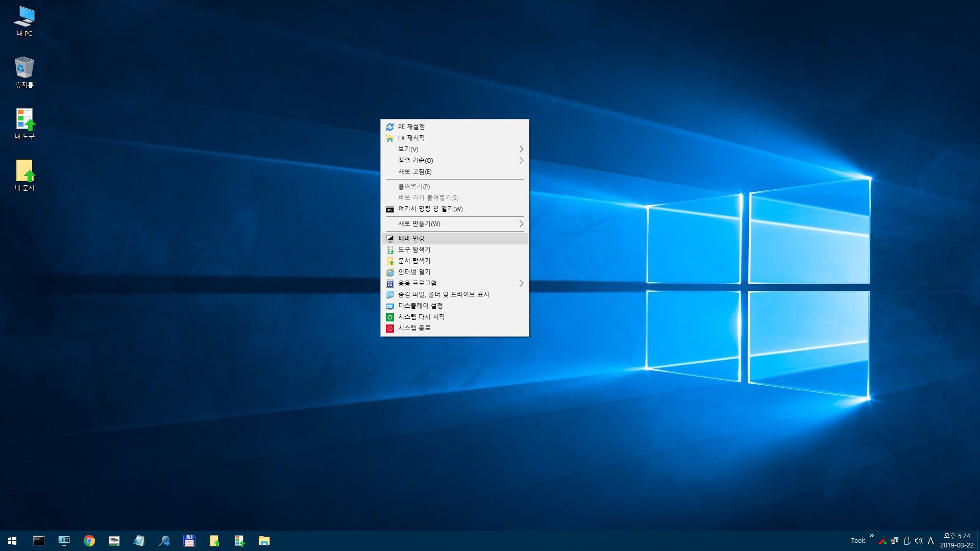Select the 내 문서 desktop icon

24,176
